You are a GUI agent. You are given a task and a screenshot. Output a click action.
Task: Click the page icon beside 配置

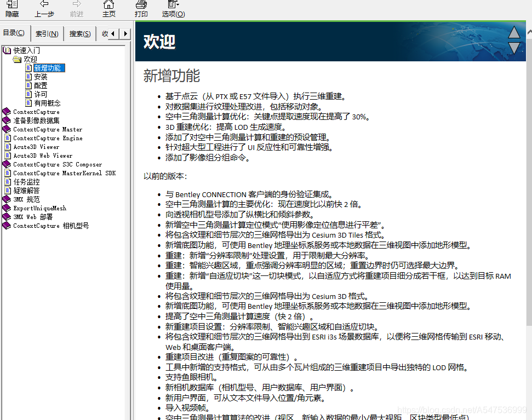[29, 85]
